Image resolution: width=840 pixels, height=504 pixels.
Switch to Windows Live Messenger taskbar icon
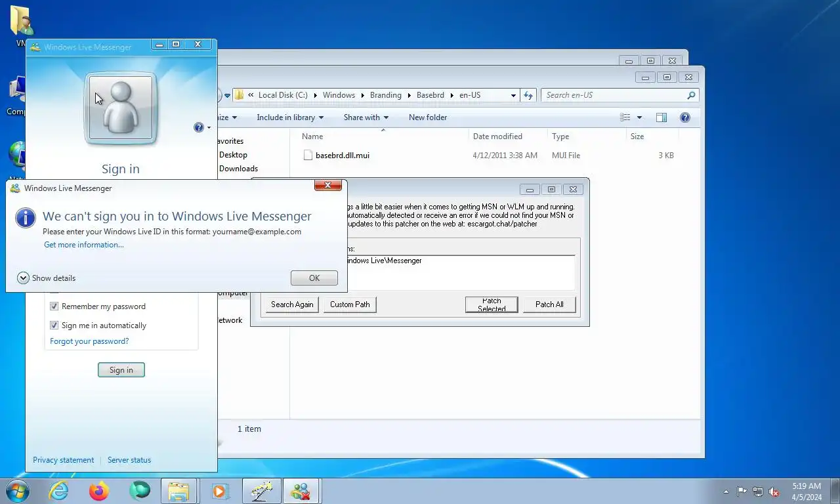[x=301, y=491]
